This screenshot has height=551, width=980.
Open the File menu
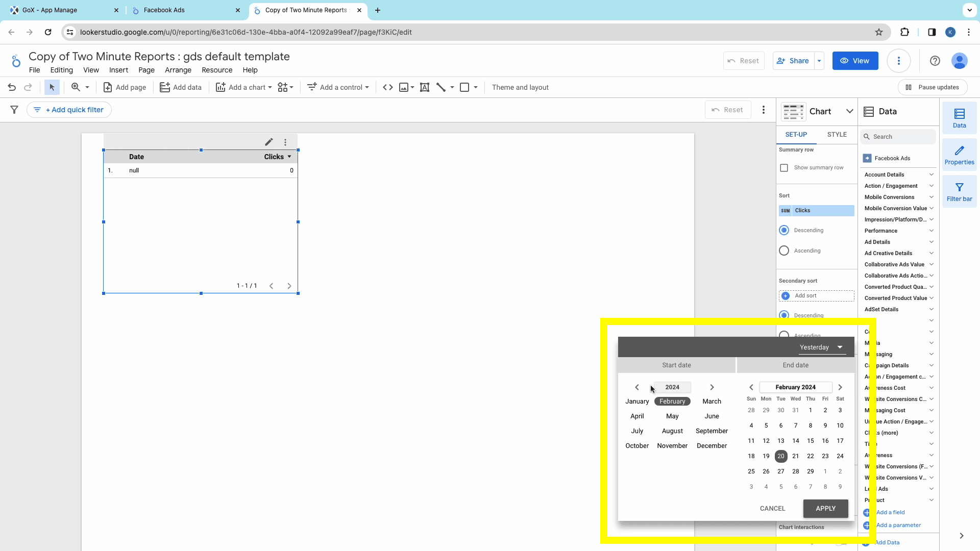(x=34, y=70)
